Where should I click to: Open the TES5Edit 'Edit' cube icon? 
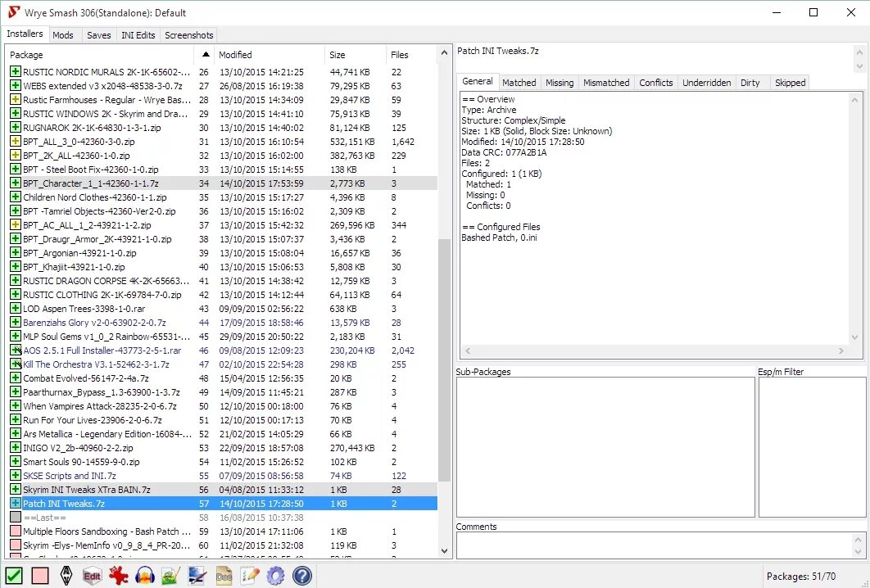click(92, 575)
